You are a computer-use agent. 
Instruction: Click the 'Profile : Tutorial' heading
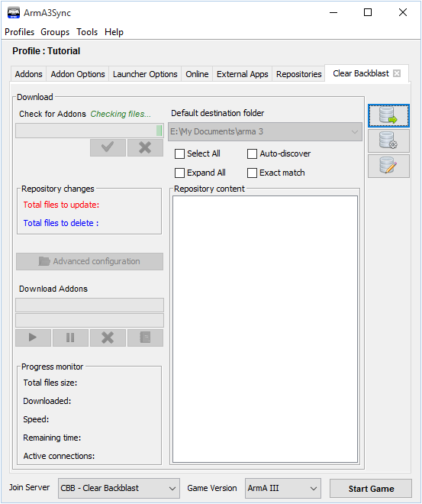click(47, 51)
